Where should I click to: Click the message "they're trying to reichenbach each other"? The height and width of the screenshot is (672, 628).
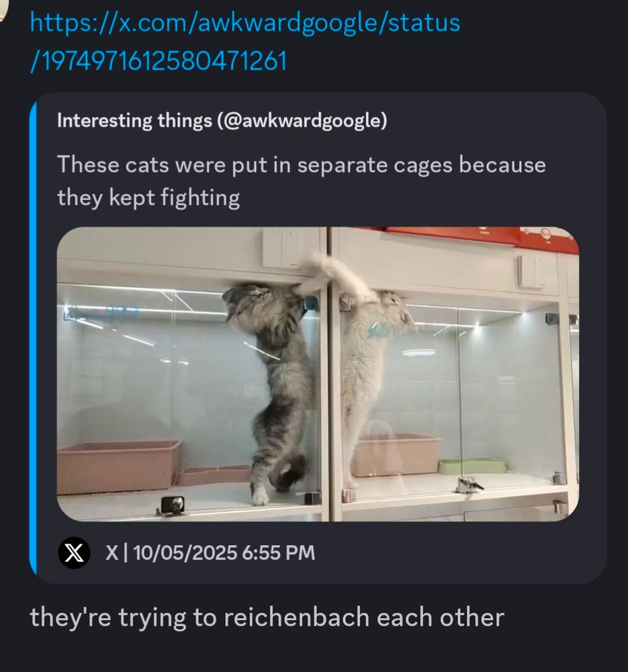(x=267, y=618)
